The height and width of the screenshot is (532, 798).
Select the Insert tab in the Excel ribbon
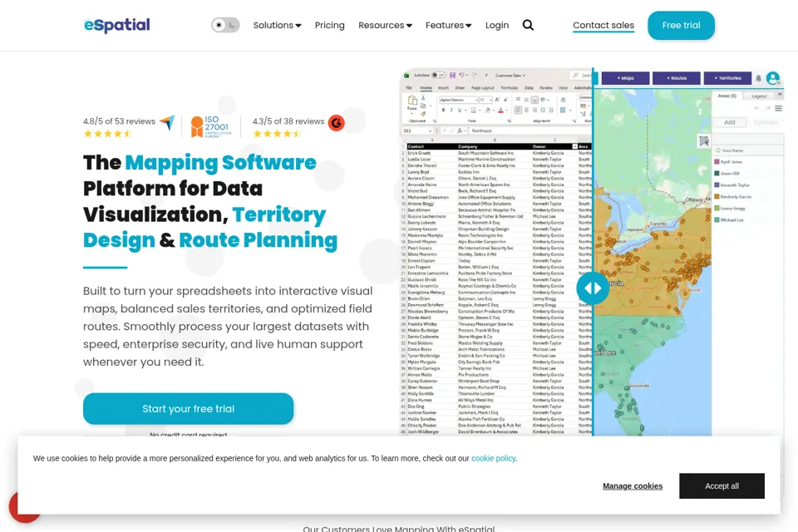443,88
